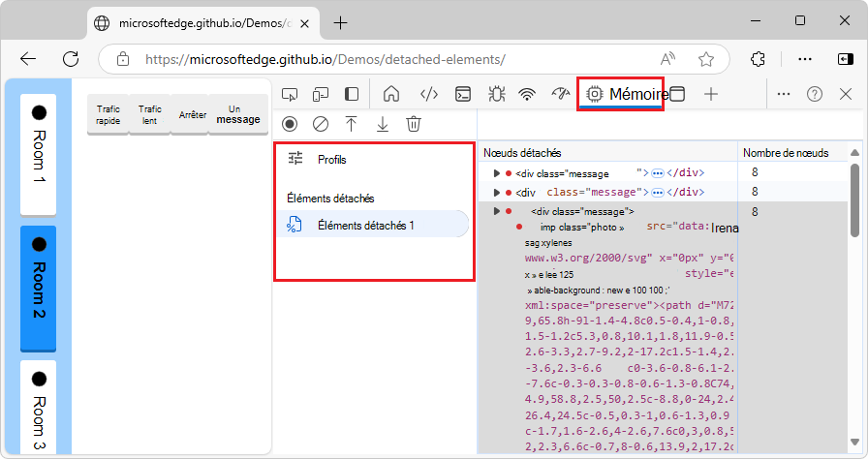Click the Nombre de nœuds column header
Screen dimensions: 868x459
coord(792,153)
